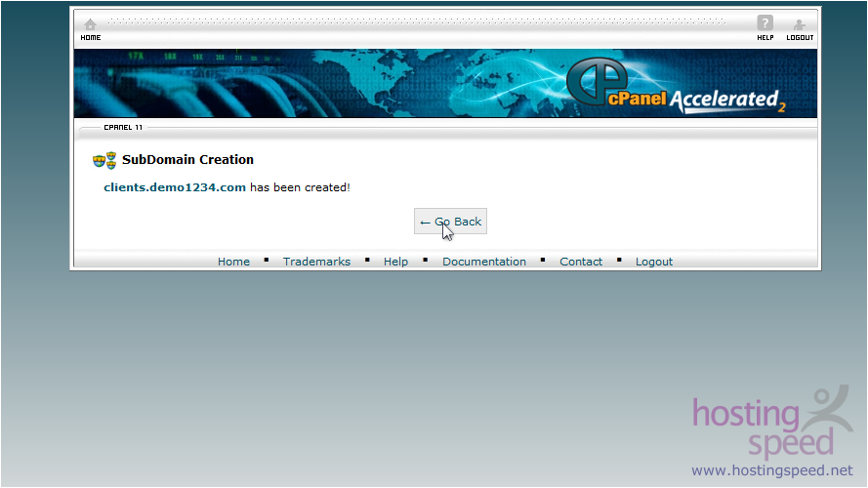Screen dimensions: 868x488
Task: Open the Contact footer link
Action: click(x=581, y=262)
